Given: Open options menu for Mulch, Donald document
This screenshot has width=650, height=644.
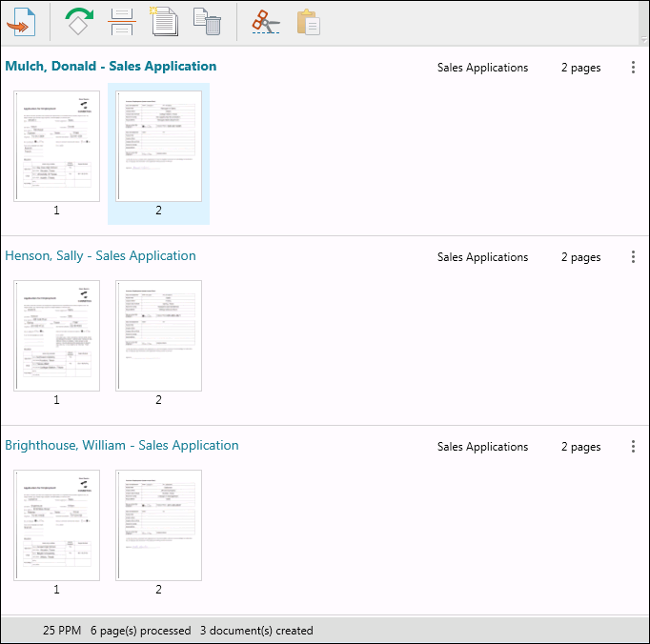Looking at the screenshot, I should coord(634,68).
